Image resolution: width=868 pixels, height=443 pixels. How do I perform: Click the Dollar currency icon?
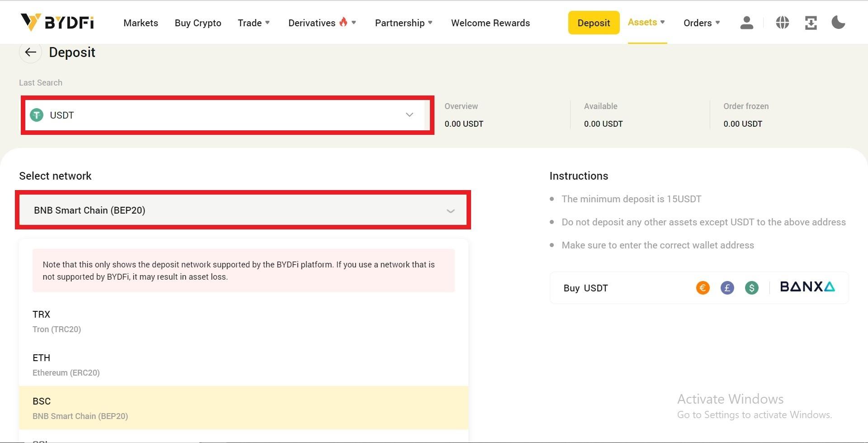tap(751, 288)
